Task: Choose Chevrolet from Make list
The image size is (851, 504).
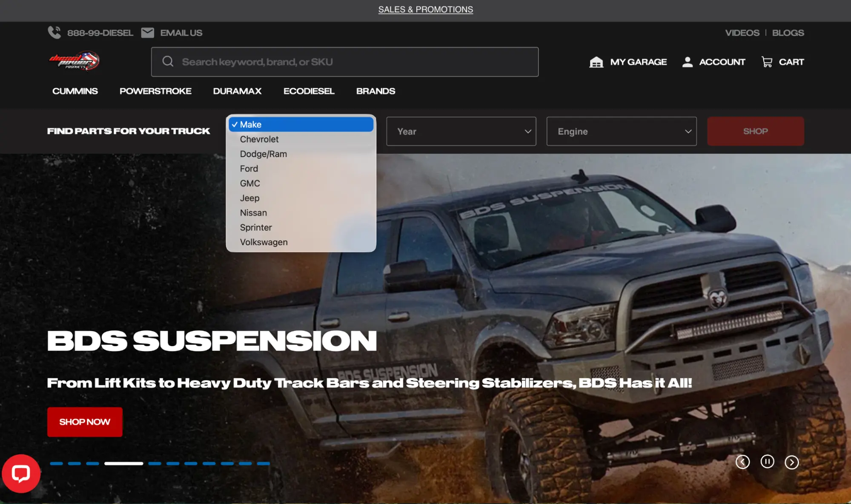Action: (x=301, y=139)
